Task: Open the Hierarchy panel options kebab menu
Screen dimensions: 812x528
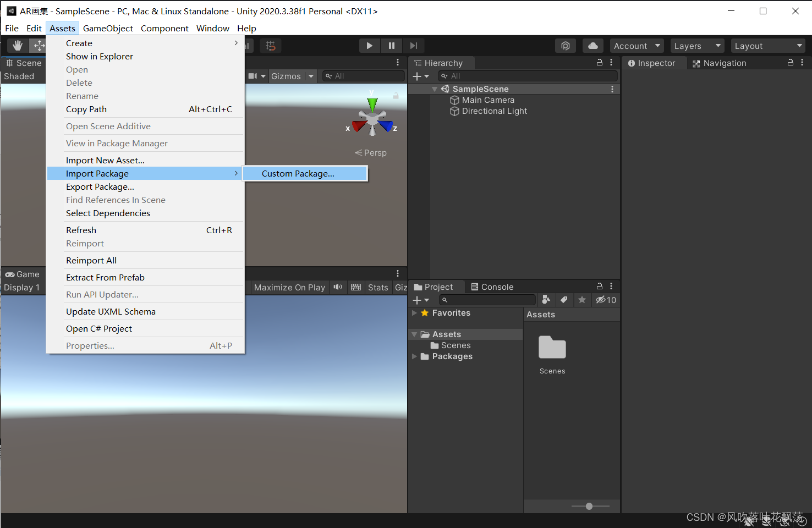Action: pos(611,63)
